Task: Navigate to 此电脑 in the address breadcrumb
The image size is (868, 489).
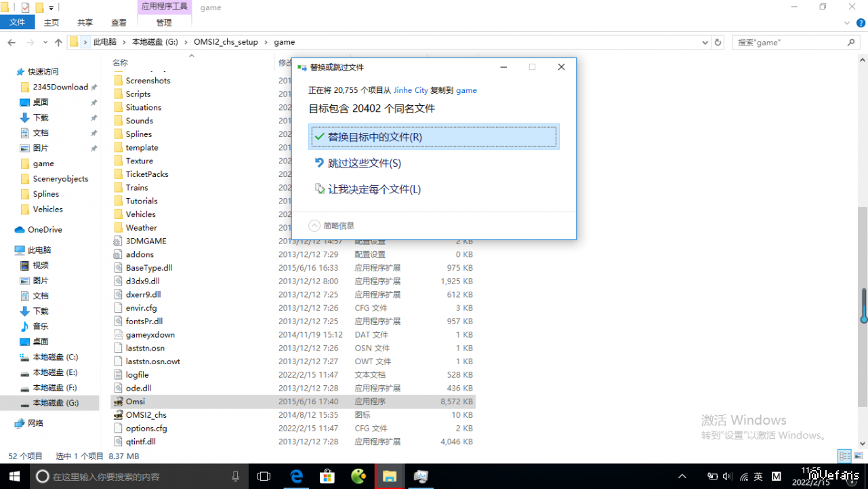Action: coord(105,42)
